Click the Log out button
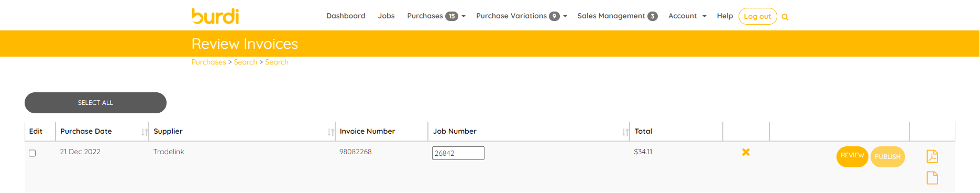980x193 pixels. click(x=757, y=16)
